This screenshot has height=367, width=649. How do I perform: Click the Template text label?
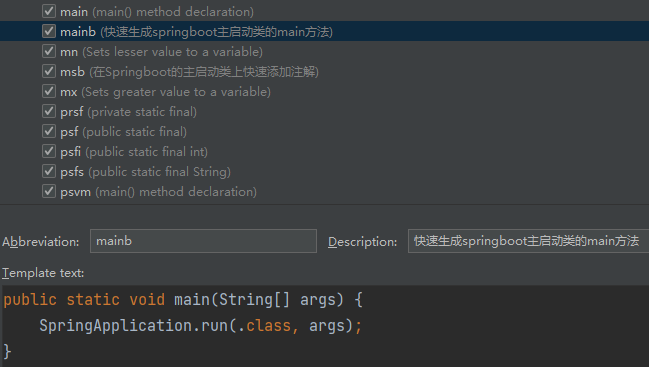click(43, 273)
